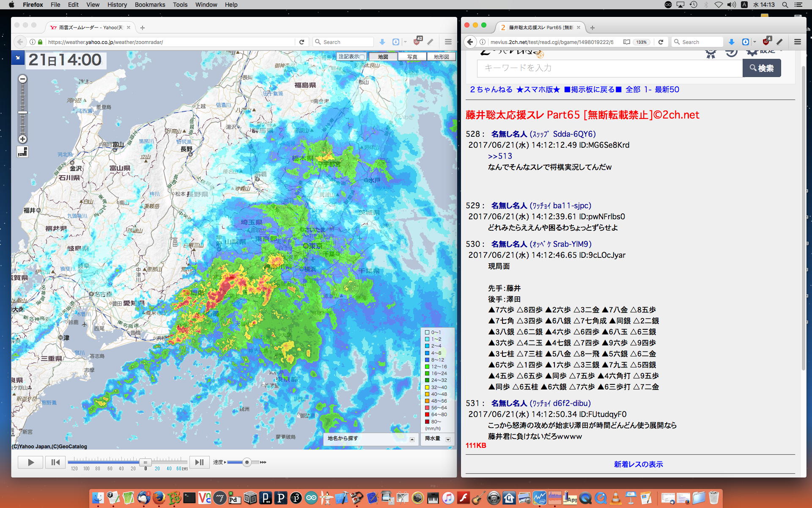Switch map to 地形図 view

click(x=441, y=57)
